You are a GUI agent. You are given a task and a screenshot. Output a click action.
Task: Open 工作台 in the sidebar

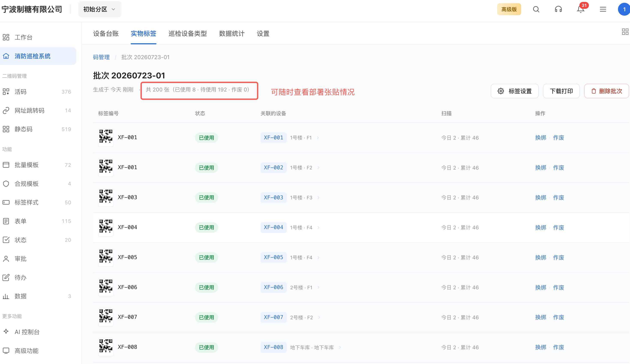[38, 37]
